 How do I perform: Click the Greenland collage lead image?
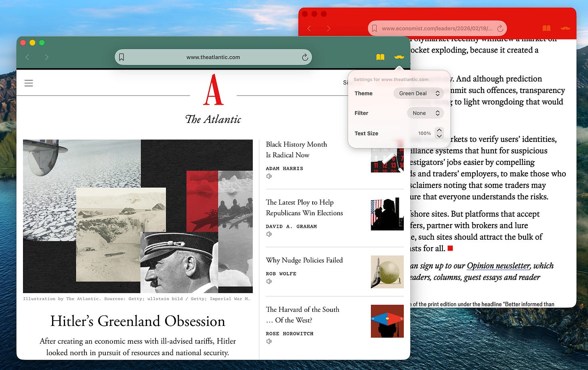(x=138, y=216)
